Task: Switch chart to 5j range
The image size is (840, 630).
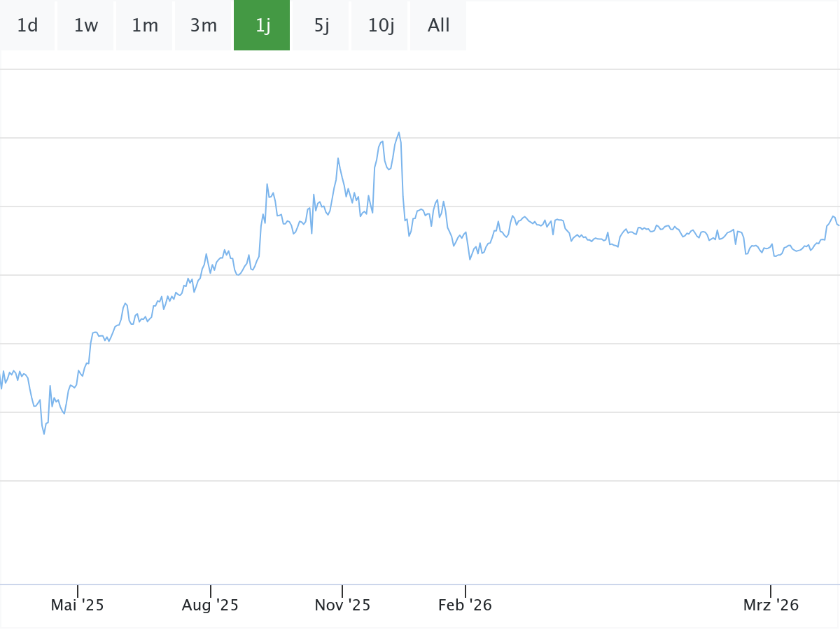Action: [321, 26]
